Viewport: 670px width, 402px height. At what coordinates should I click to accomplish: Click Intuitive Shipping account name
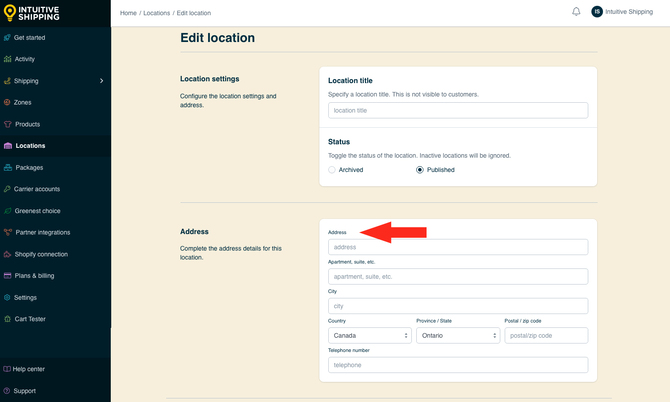point(629,12)
